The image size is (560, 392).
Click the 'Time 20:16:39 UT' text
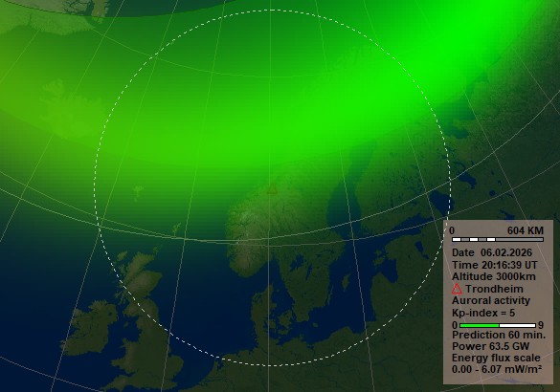494,265
